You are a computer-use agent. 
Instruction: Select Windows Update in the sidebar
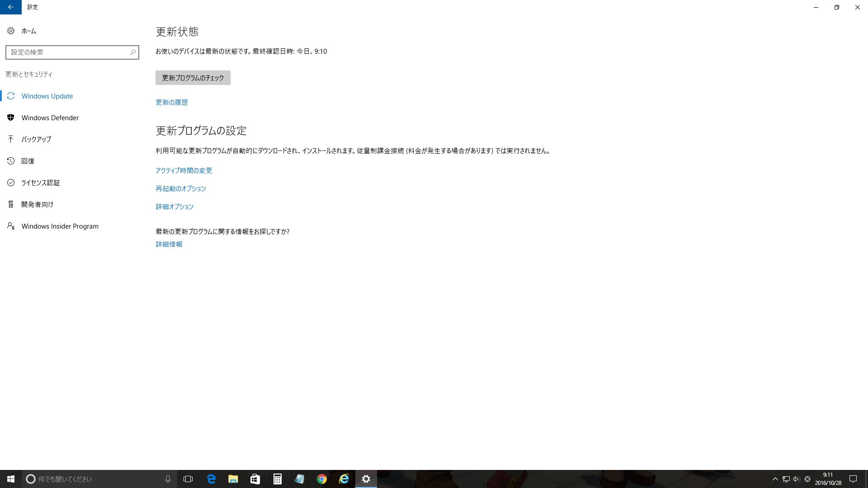coord(72,96)
